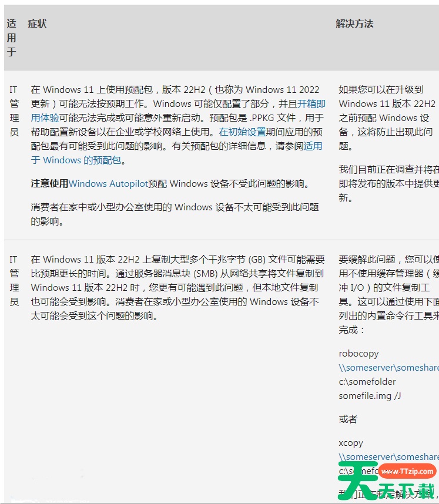The width and height of the screenshot is (439, 504).
Task: Select the paragraph starting 我们目前正在调查
Action: click(x=389, y=183)
